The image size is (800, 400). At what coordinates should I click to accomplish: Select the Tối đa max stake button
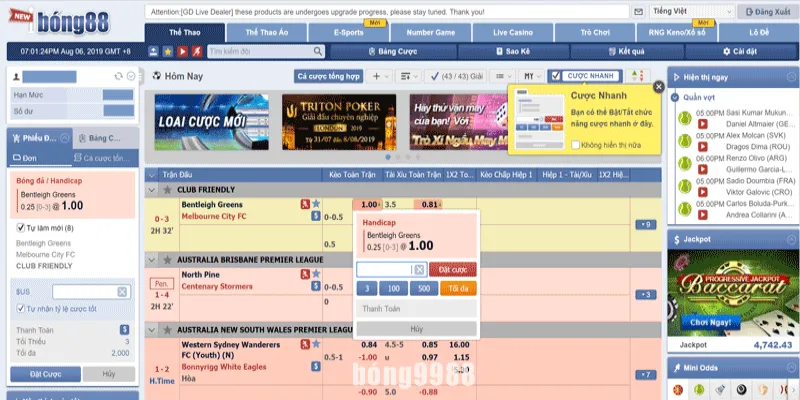pos(458,288)
